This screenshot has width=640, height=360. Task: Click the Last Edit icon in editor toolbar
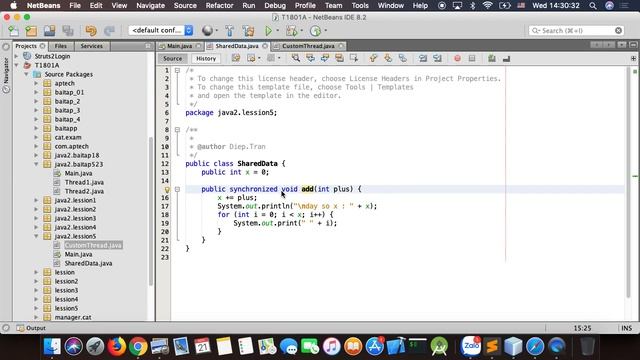click(236, 58)
